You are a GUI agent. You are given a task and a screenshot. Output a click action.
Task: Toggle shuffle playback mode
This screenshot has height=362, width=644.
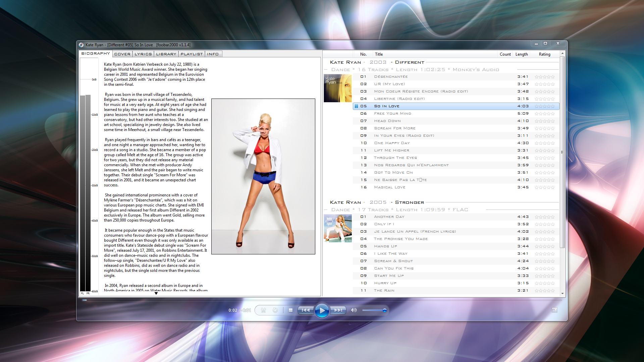tap(264, 310)
